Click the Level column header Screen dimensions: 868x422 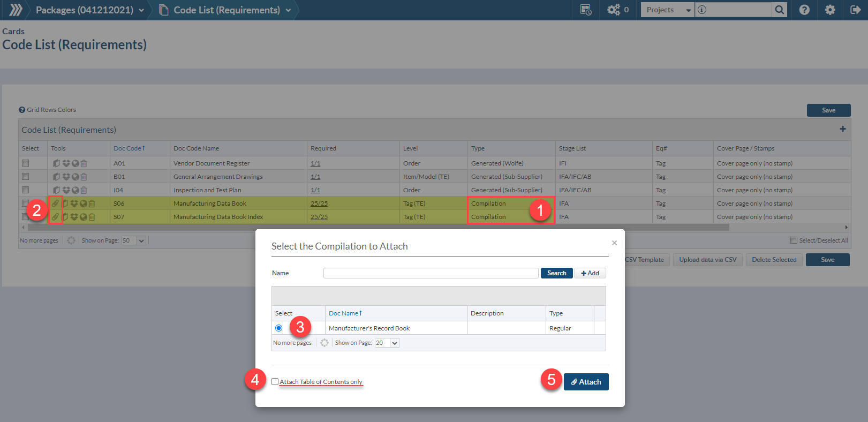coord(411,148)
